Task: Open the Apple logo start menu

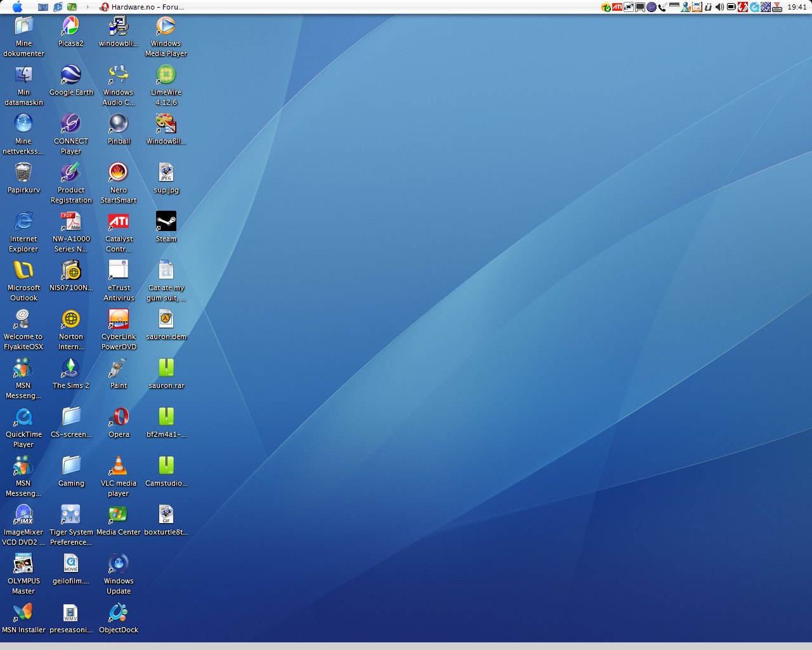Action: (17, 7)
